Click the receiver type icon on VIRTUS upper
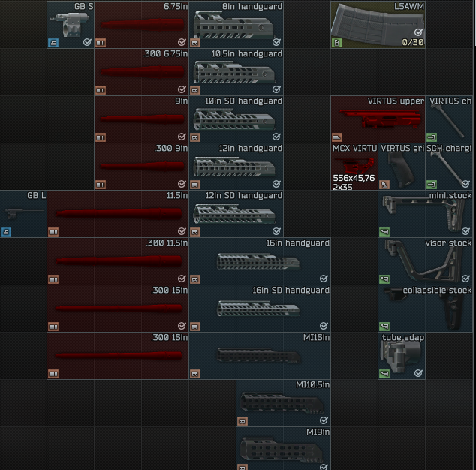This screenshot has height=470, width=476. (x=336, y=137)
